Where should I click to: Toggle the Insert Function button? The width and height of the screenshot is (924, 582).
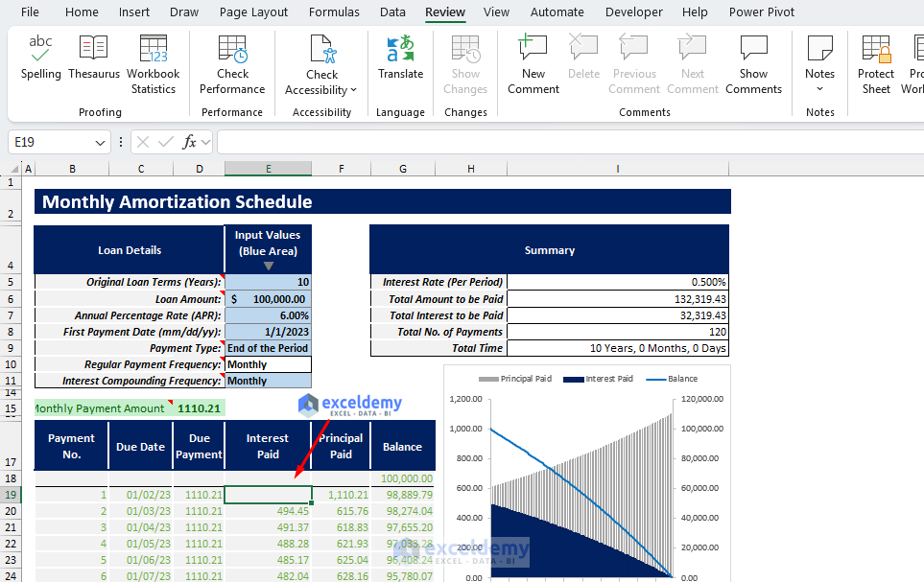click(190, 141)
